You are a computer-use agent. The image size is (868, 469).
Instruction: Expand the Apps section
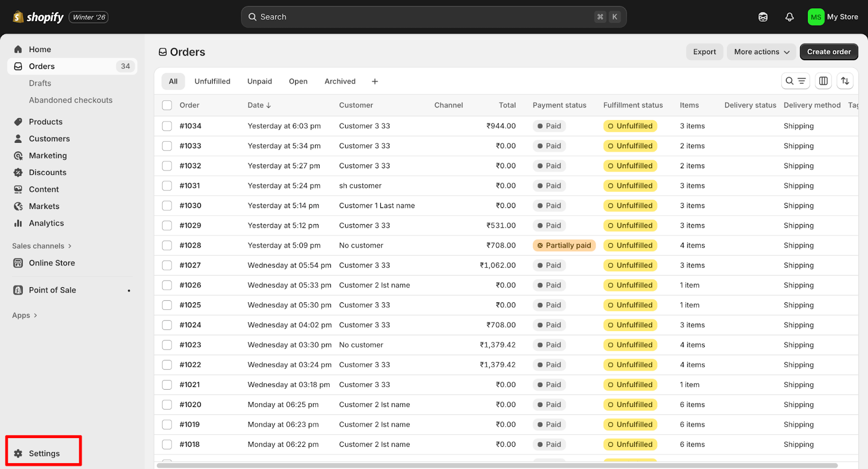[x=24, y=315]
